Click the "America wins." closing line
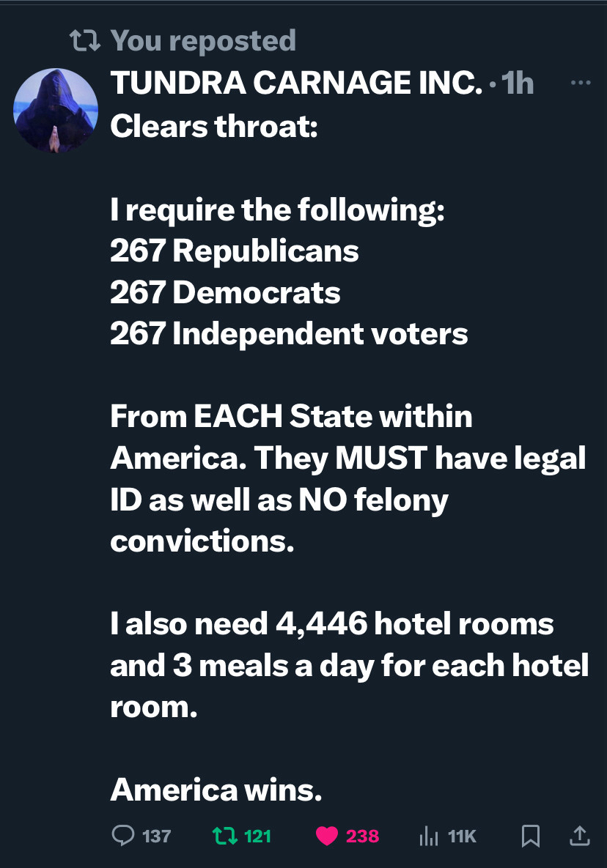Image resolution: width=607 pixels, height=868 pixels. coord(216,790)
